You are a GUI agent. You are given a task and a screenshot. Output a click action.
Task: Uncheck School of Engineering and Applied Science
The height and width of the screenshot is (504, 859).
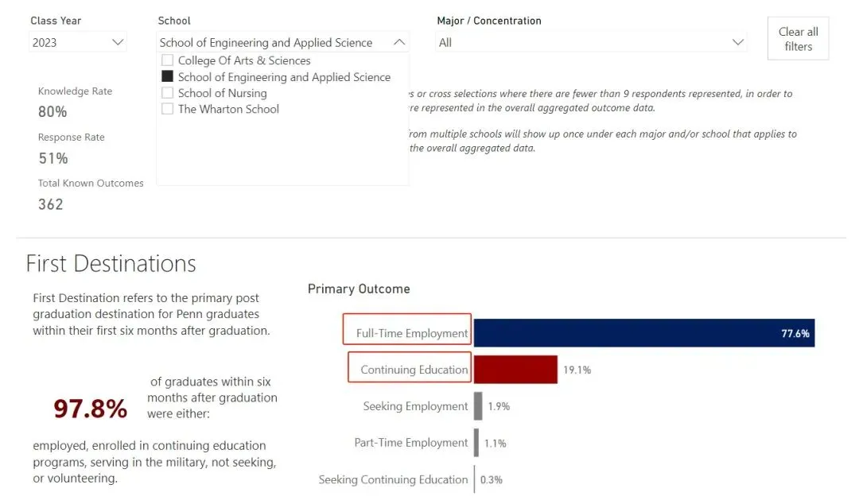click(x=168, y=77)
